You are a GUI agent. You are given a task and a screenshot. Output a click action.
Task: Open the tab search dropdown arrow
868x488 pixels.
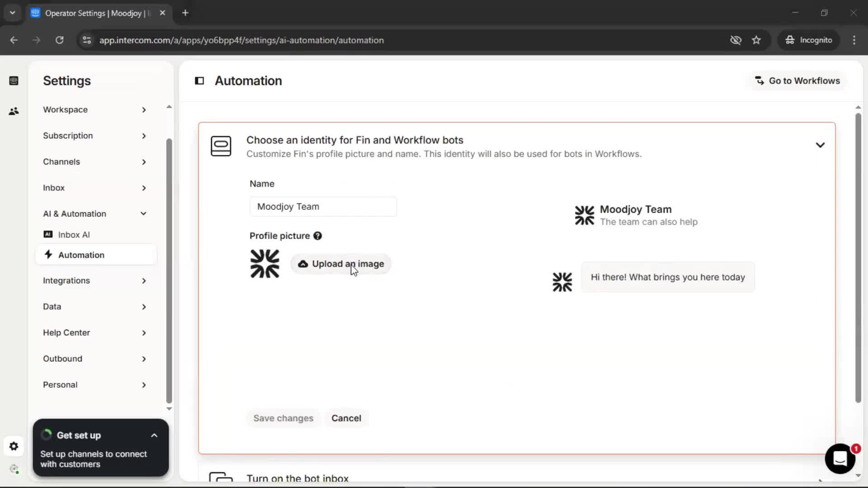pos(13,13)
